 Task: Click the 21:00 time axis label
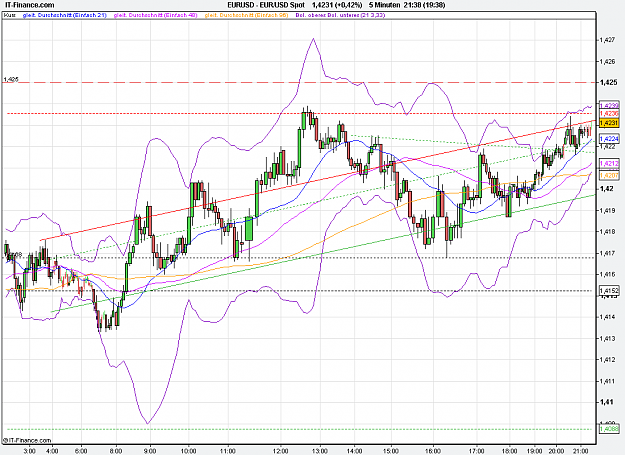click(580, 451)
